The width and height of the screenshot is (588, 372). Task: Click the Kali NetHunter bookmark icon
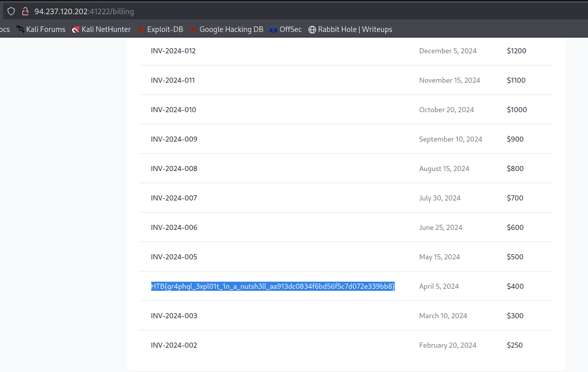tap(76, 29)
